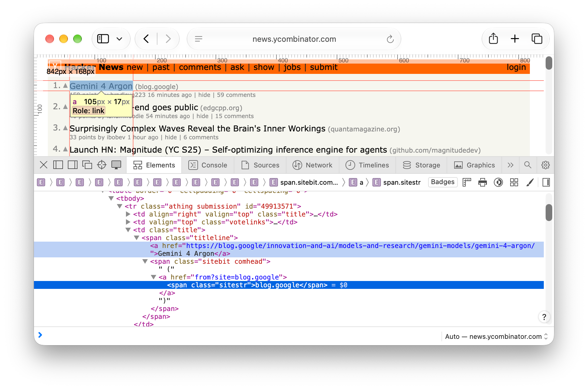The width and height of the screenshot is (588, 390).
Task: Open the Safari sidebar toggle
Action: [x=103, y=39]
